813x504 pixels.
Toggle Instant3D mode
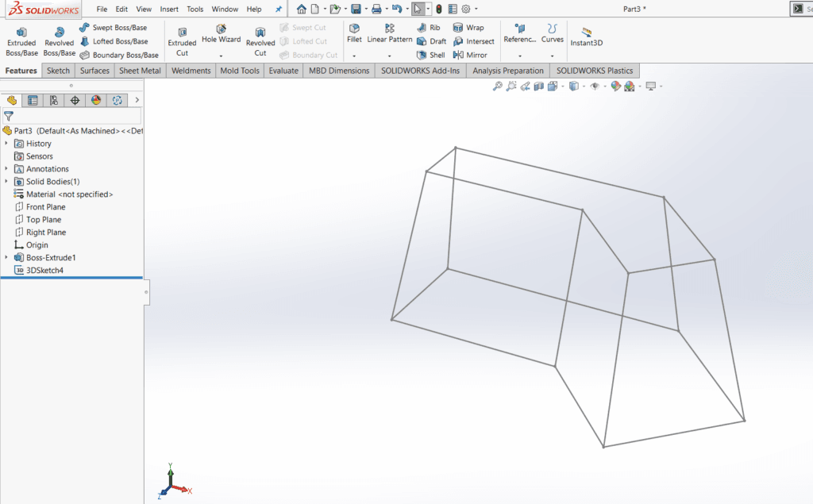[x=586, y=37]
